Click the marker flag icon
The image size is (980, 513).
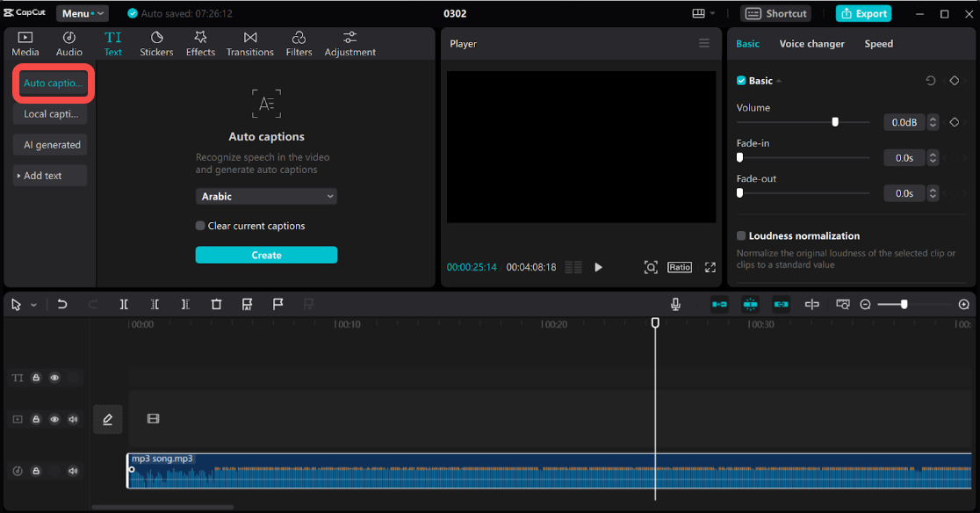coord(278,304)
